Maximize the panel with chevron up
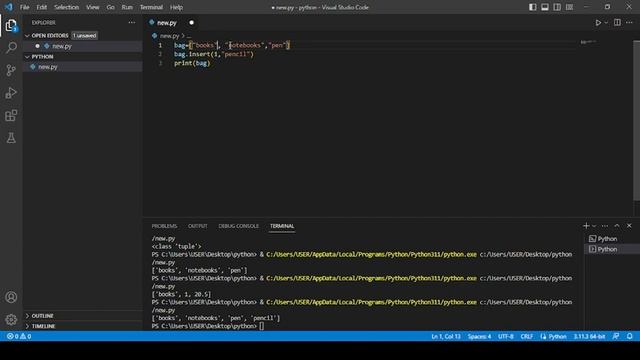Viewport: 640px width, 360px height. [x=617, y=226]
